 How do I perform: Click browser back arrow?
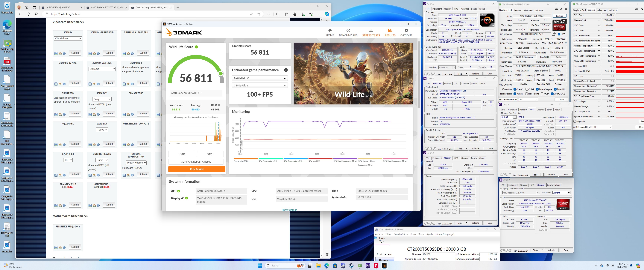(20, 14)
